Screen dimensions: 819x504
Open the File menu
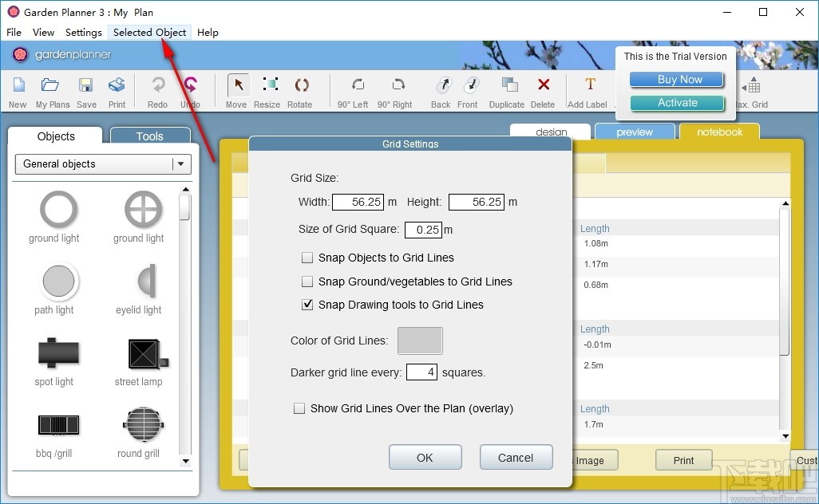click(14, 33)
